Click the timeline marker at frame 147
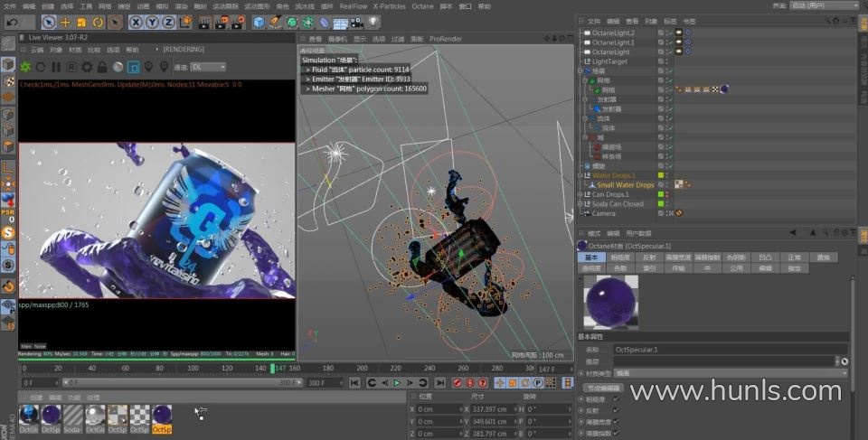The height and width of the screenshot is (440, 868). coord(272,368)
